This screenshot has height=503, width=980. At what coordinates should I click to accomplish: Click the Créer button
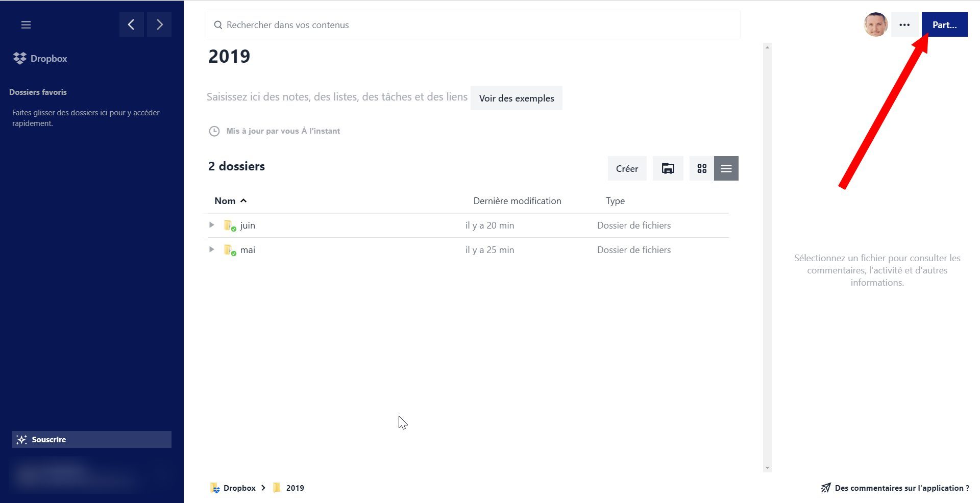pyautogui.click(x=627, y=168)
